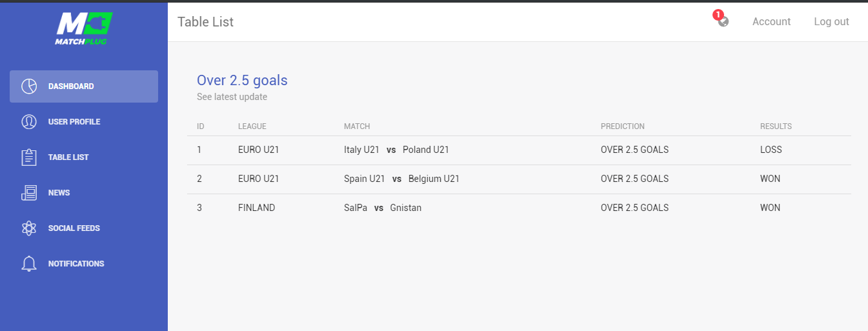Open the globe notifications icon with badge
Image resolution: width=868 pixels, height=331 pixels.
(722, 20)
